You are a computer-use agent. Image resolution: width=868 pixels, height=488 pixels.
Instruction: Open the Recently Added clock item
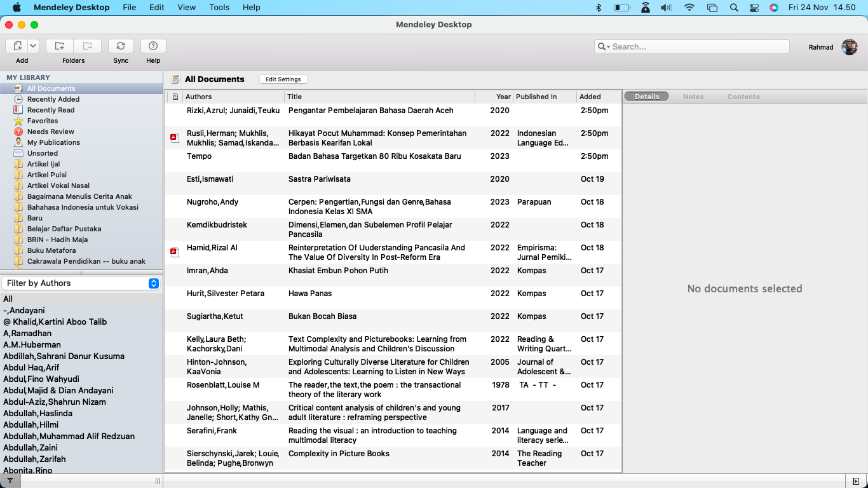[81, 99]
